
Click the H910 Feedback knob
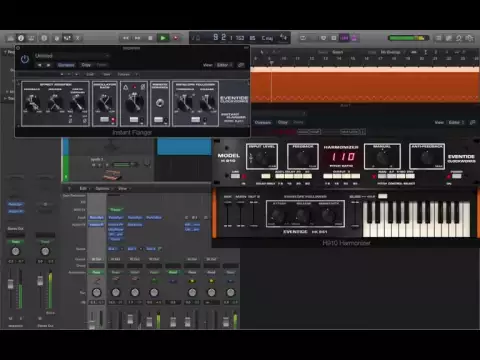pyautogui.click(x=303, y=157)
